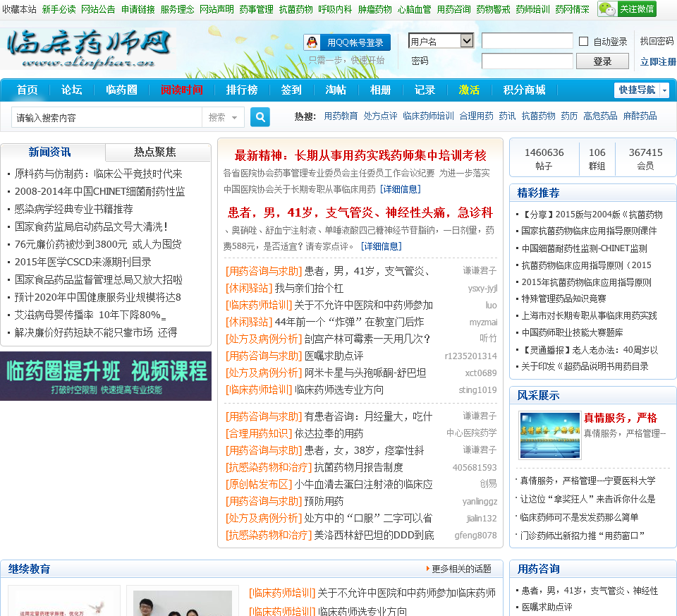Click the 请输入搜索内容 search box
This screenshot has height=616, width=677.
tap(106, 118)
